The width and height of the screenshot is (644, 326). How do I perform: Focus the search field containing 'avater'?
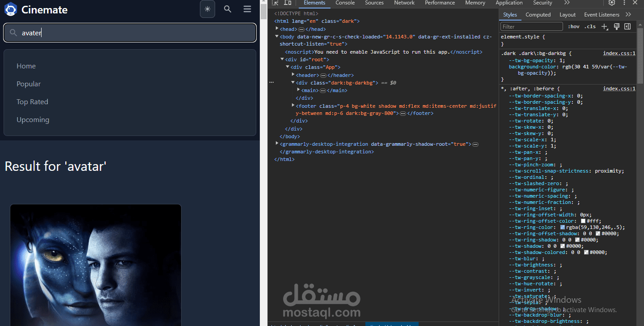130,33
